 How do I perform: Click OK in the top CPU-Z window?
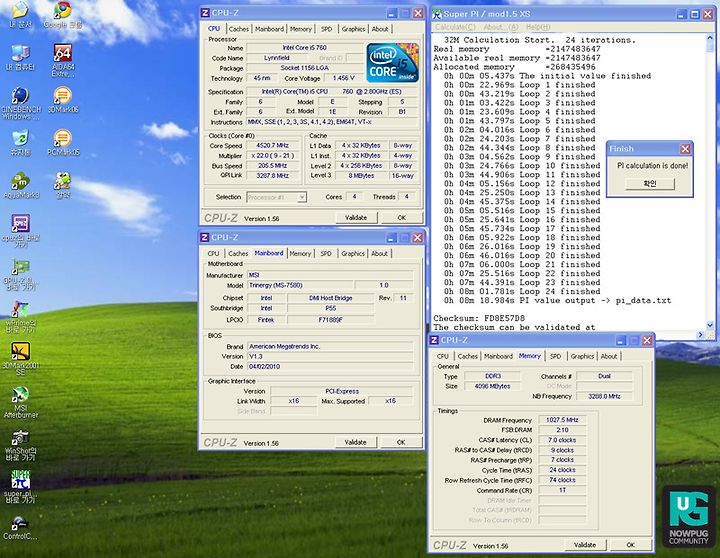coord(402,218)
